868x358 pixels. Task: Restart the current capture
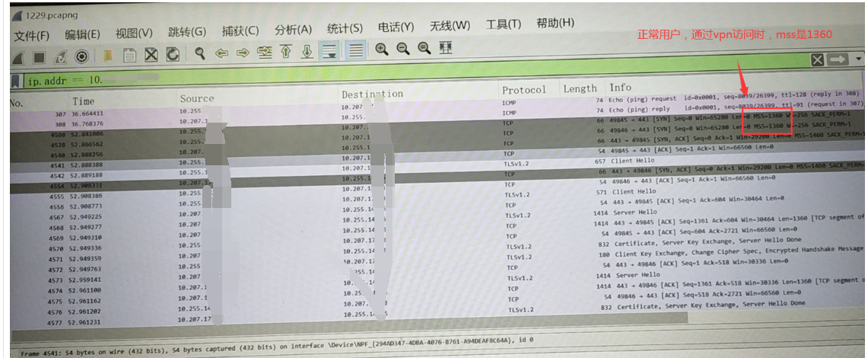pos(61,56)
